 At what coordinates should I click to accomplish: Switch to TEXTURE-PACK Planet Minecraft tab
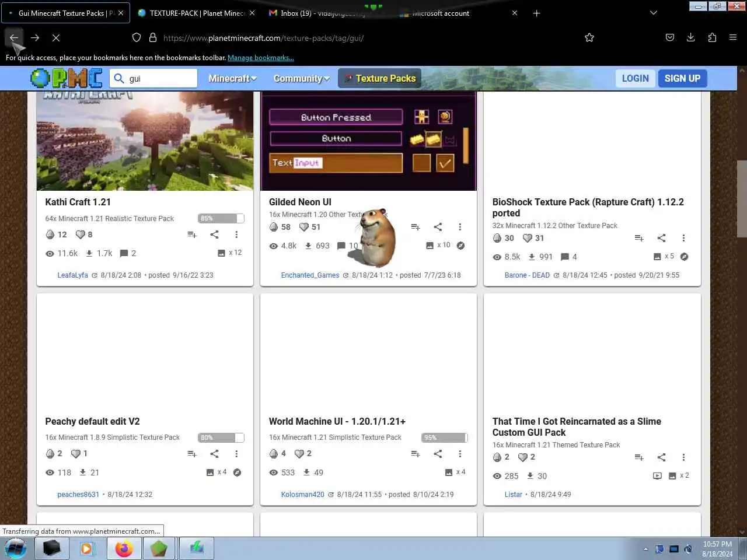pos(196,13)
